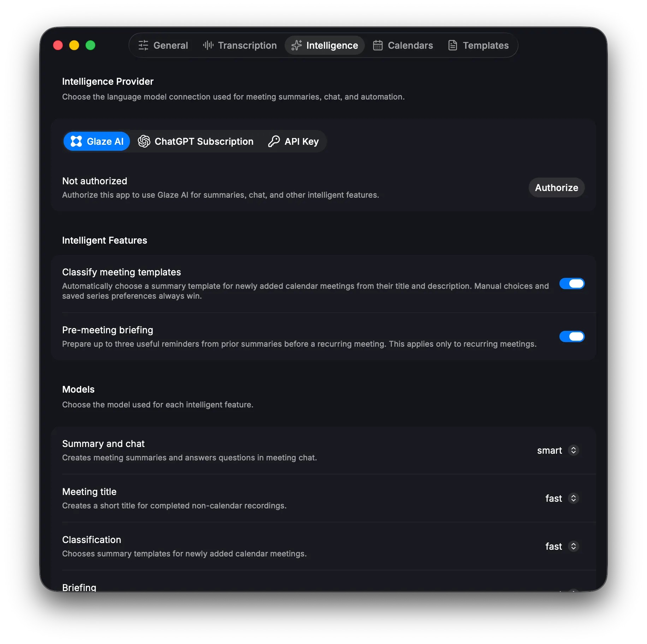Viewport: 647px width, 644px height.
Task: Click the 'Briefing' row label
Action: [x=79, y=587]
